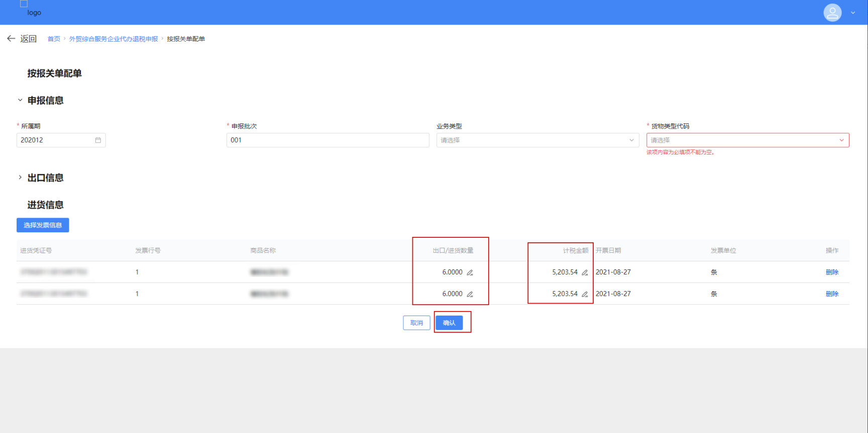Edit quantity pencil icon in second row
The height and width of the screenshot is (433, 868).
[470, 294]
